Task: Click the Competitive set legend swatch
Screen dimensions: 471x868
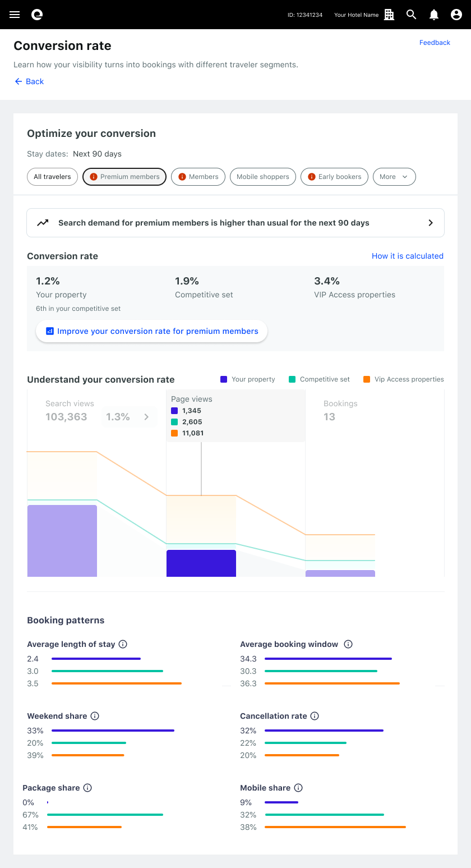Action: [292, 379]
